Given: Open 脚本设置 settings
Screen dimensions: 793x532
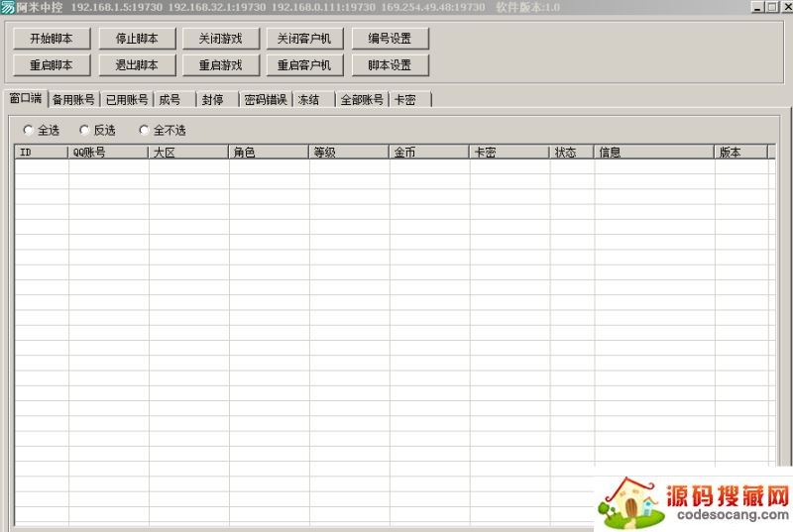Looking at the screenshot, I should pyautogui.click(x=390, y=65).
